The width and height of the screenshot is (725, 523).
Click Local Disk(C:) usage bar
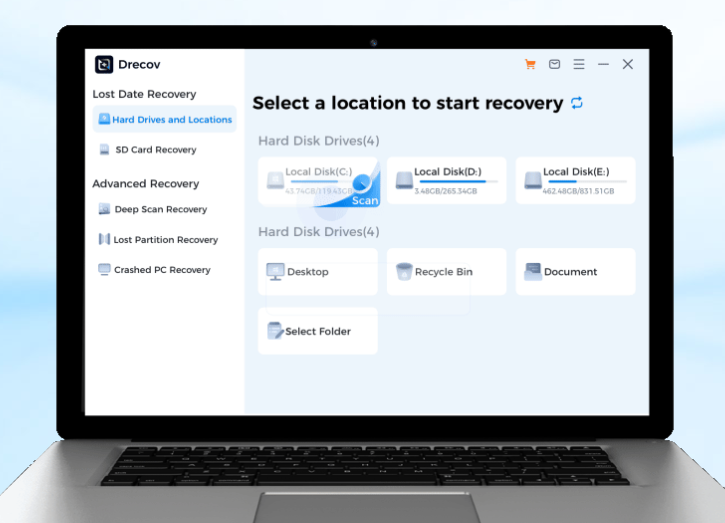[x=319, y=182]
